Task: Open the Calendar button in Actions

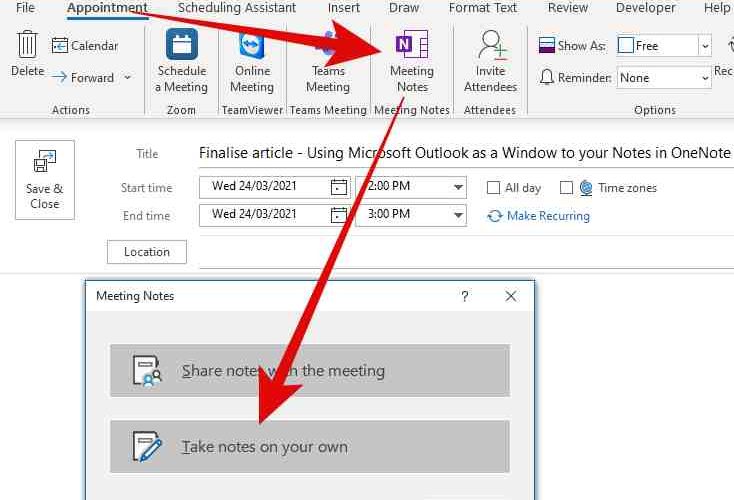Action: (x=85, y=46)
